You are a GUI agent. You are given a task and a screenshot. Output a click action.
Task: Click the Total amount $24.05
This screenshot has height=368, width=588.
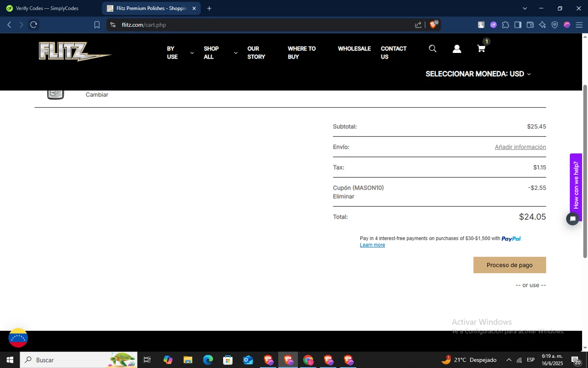tap(532, 217)
